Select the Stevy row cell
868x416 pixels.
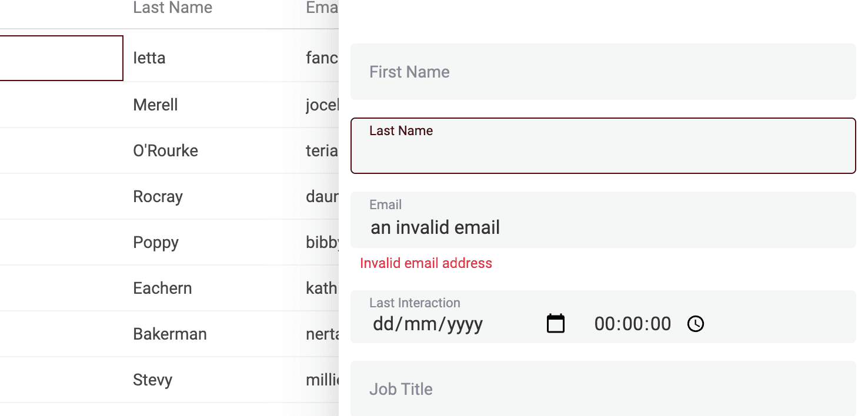pyautogui.click(x=152, y=380)
